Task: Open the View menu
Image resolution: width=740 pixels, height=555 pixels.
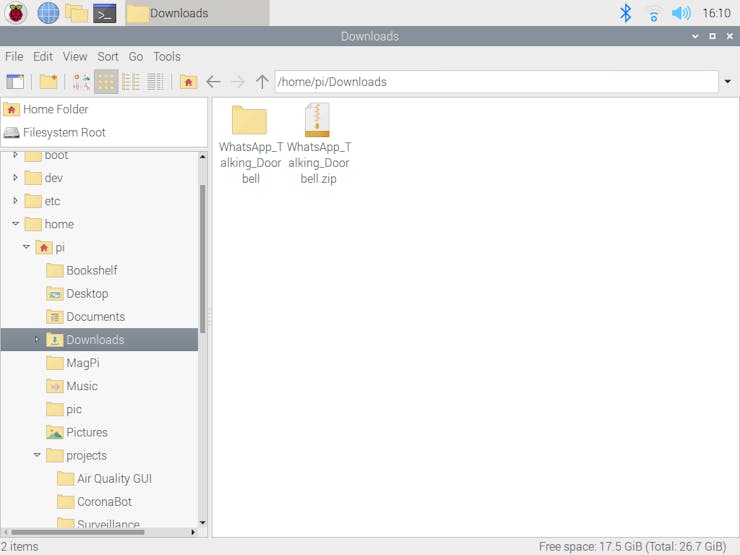Action: [x=75, y=57]
